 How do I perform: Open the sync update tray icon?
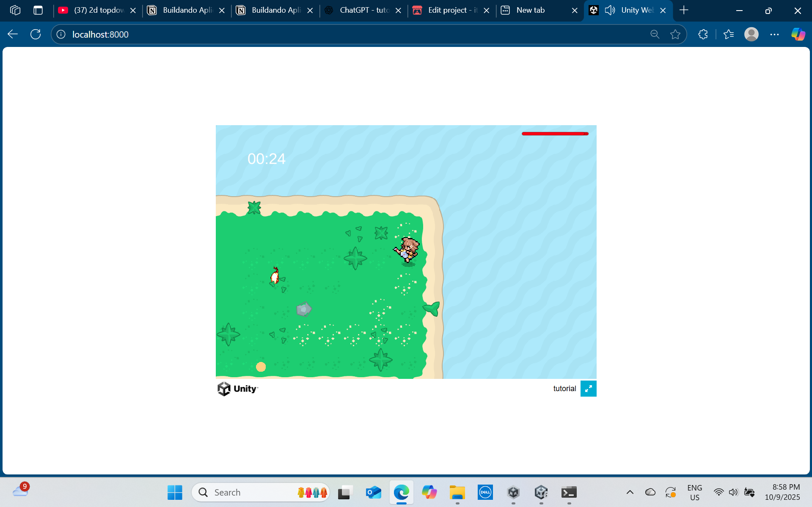(671, 492)
